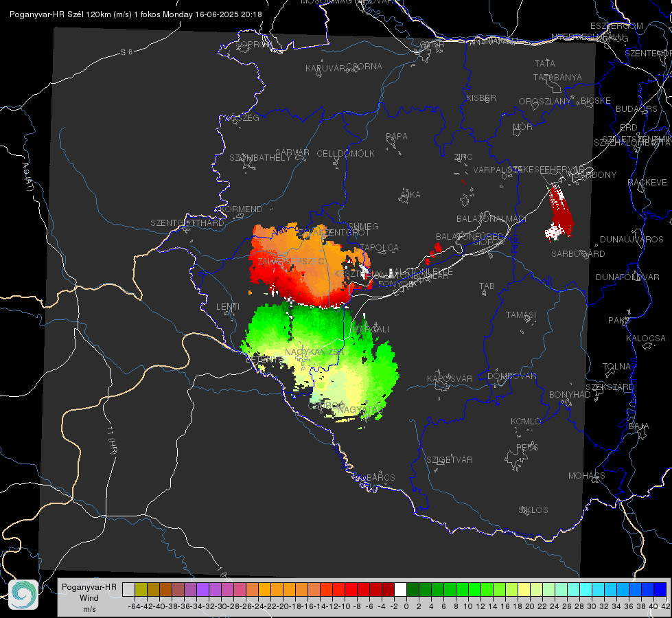The image size is (672, 618).
Task: Click the TATABANYA city label
Action: 557,77
